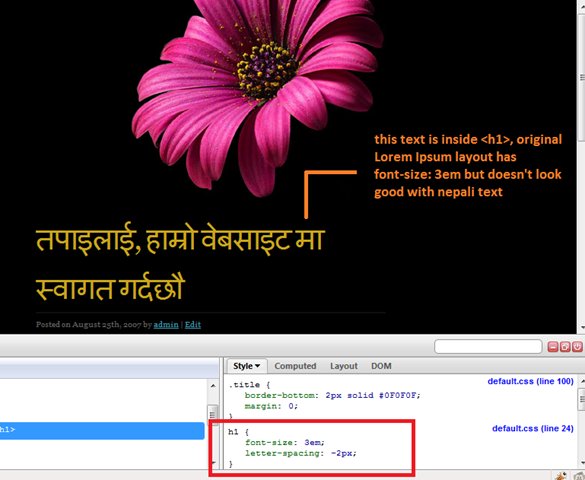Click the Firebug bug icon in the status bar
The height and width of the screenshot is (480, 585).
click(x=560, y=476)
